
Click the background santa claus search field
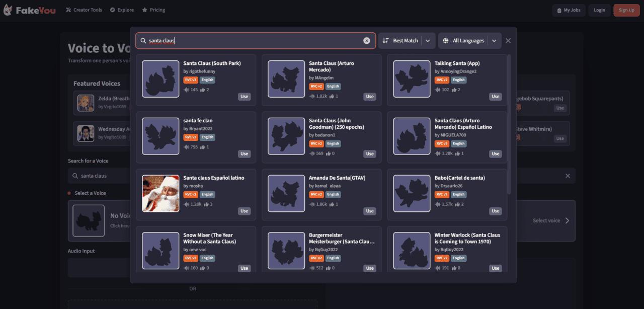(322, 176)
